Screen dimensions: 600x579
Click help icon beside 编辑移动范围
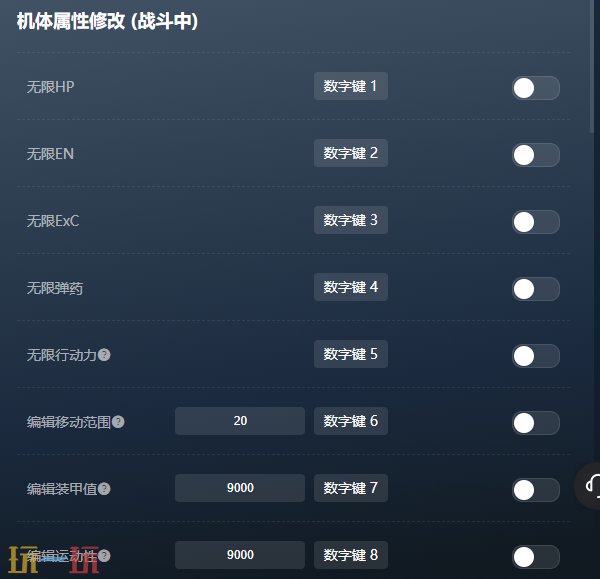(x=118, y=422)
